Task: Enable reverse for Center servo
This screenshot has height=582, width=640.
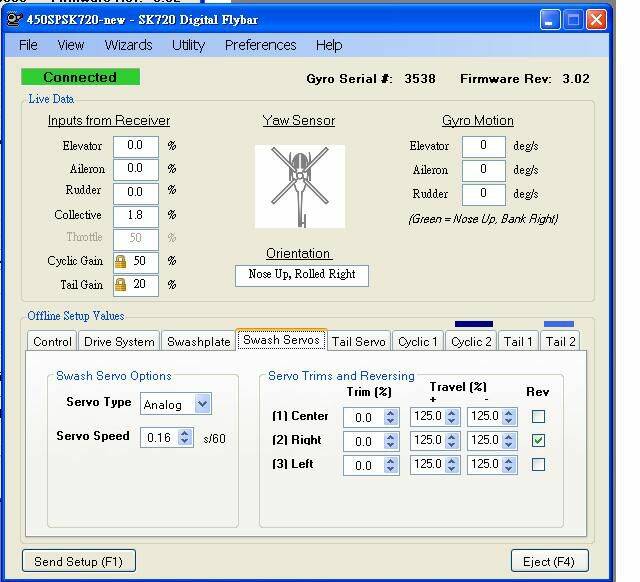Action: coord(538,416)
